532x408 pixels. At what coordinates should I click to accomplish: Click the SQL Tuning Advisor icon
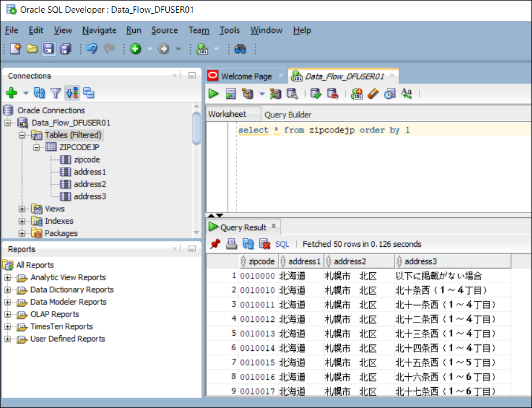292,94
